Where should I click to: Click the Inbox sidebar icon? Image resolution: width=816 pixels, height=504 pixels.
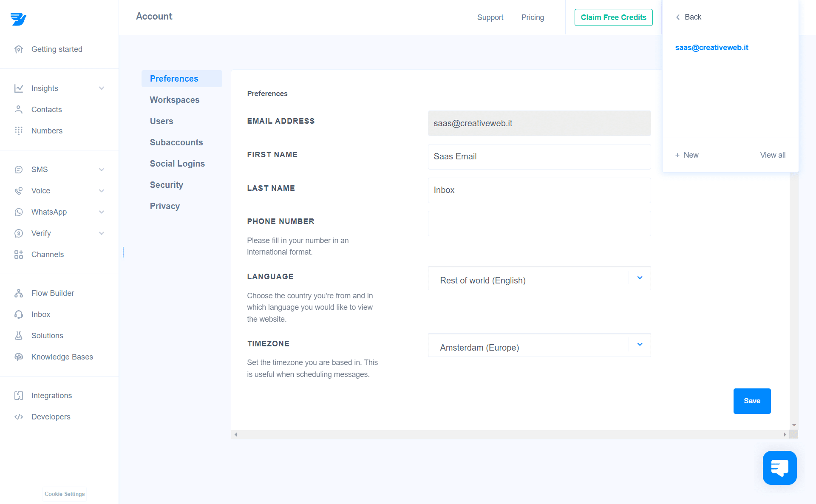click(19, 314)
